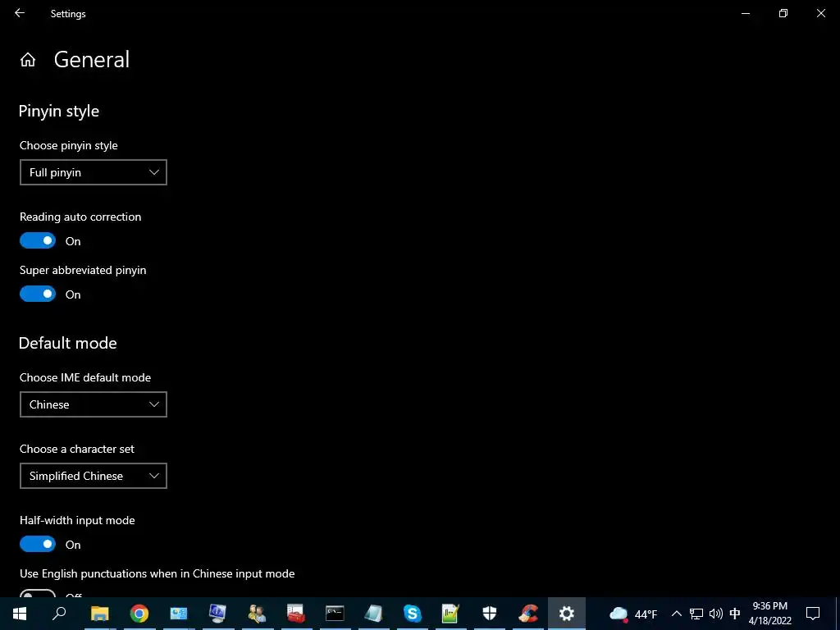Disable Super abbreviated pinyin toggle

coord(38,294)
